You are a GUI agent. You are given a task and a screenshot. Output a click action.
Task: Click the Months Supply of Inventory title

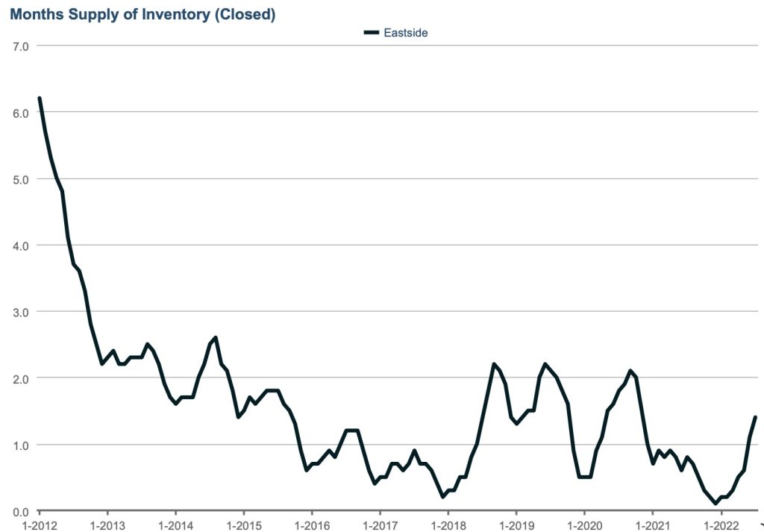(x=142, y=15)
